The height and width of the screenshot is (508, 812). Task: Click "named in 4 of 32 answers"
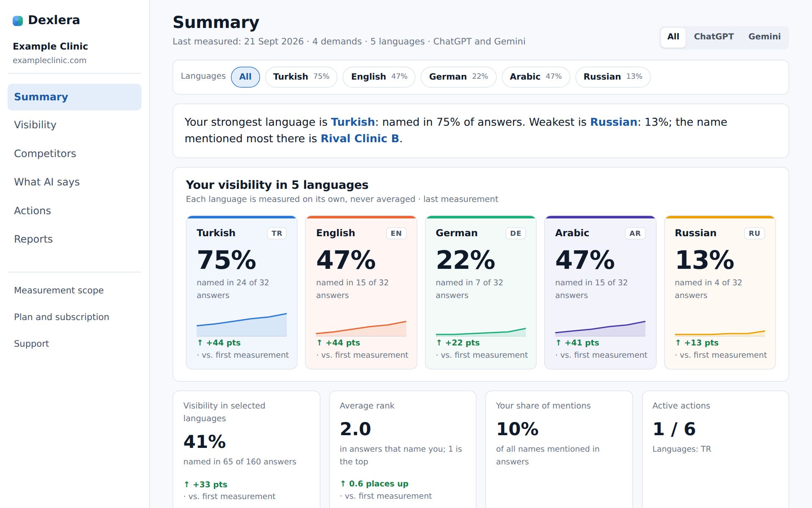[708, 289]
